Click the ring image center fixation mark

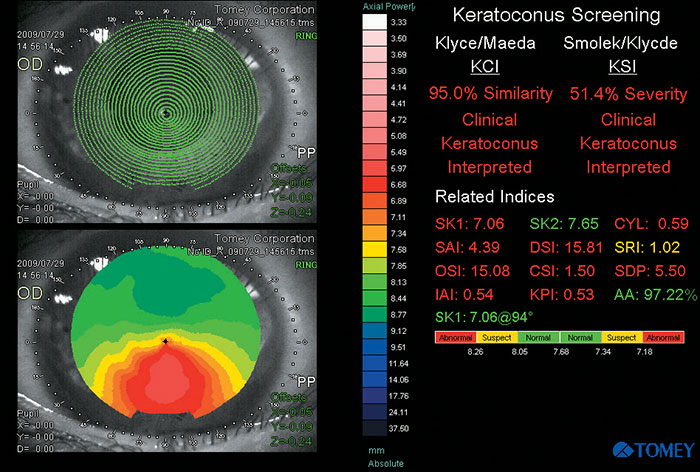[x=166, y=113]
